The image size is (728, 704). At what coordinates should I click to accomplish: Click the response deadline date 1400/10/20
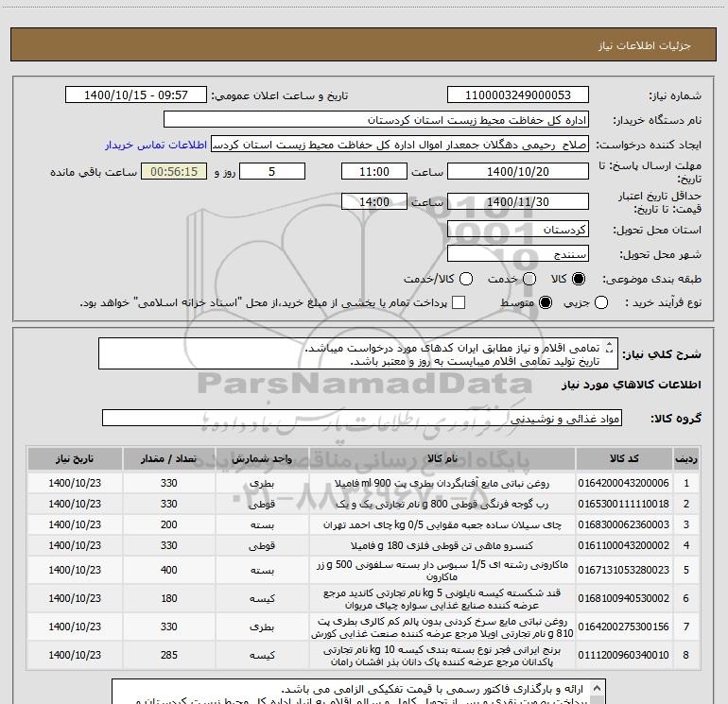pos(518,171)
